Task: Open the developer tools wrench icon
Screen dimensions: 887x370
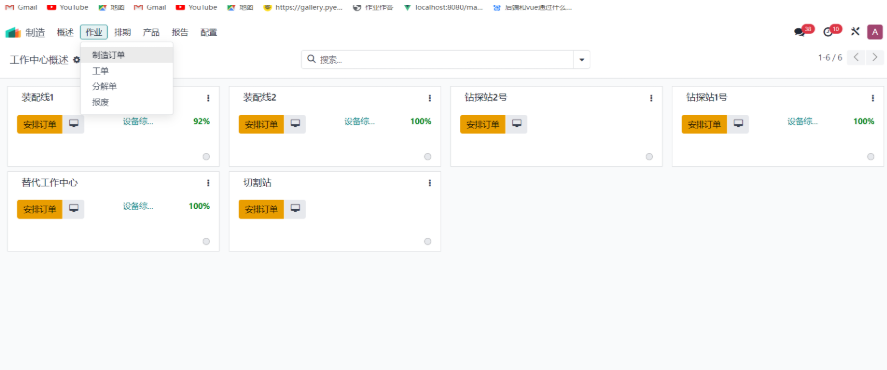Action: click(x=855, y=32)
